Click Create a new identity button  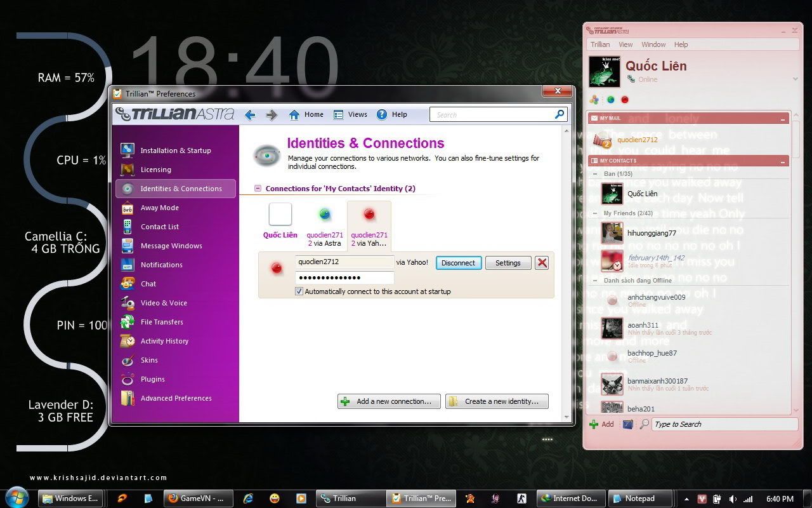[x=497, y=401]
